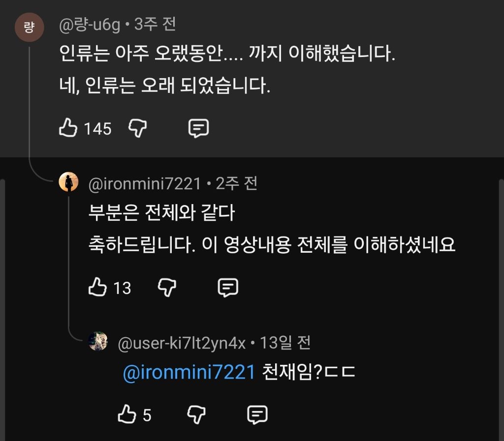
Task: Dislike the reply starting with 부분은 전체와 같다
Action: click(x=167, y=288)
